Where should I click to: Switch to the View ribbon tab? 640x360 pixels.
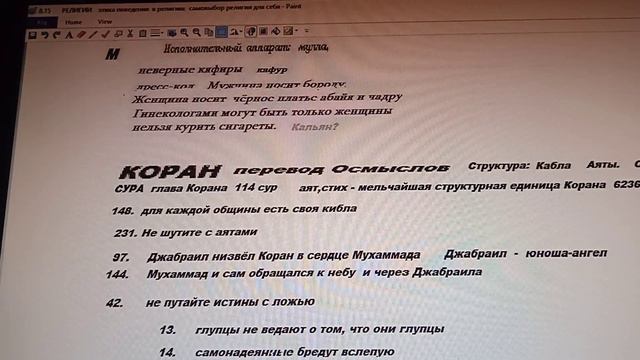[x=104, y=21]
